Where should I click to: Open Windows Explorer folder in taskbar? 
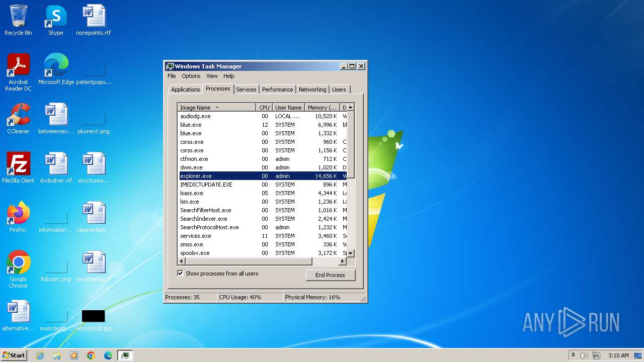57,355
